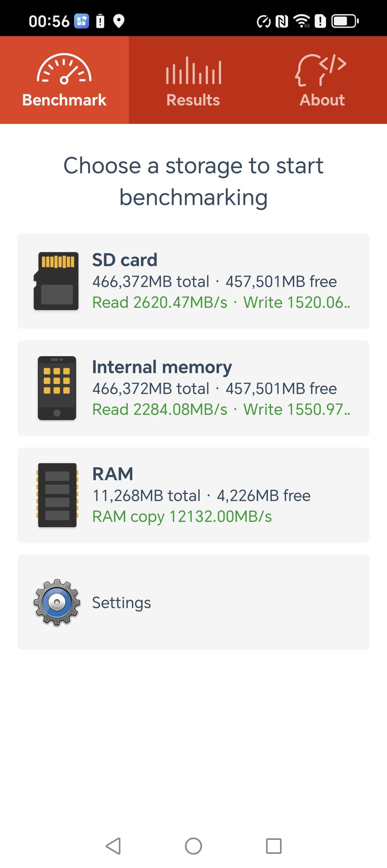This screenshot has width=387, height=868.
Task: Tap the speedometer Benchmark icon
Action: coord(64,69)
